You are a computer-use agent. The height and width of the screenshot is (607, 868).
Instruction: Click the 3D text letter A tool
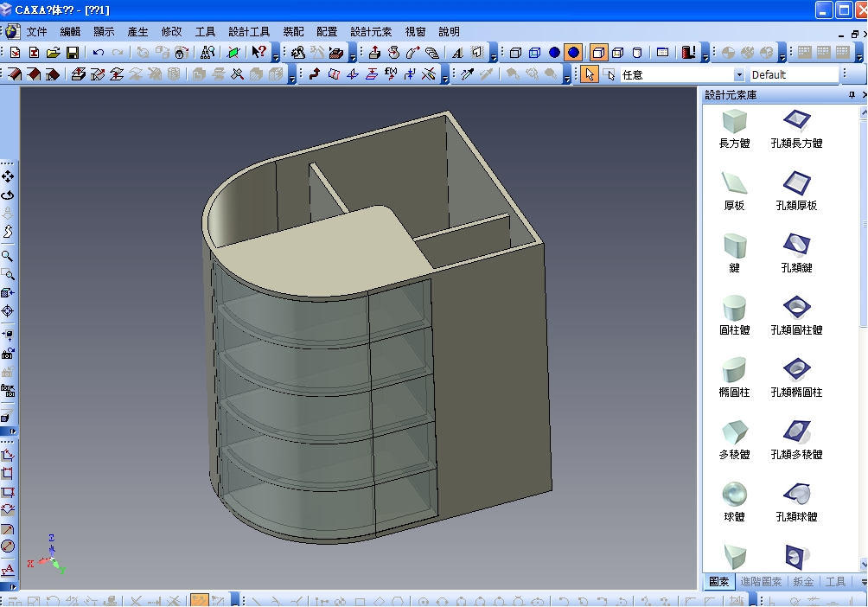click(457, 53)
